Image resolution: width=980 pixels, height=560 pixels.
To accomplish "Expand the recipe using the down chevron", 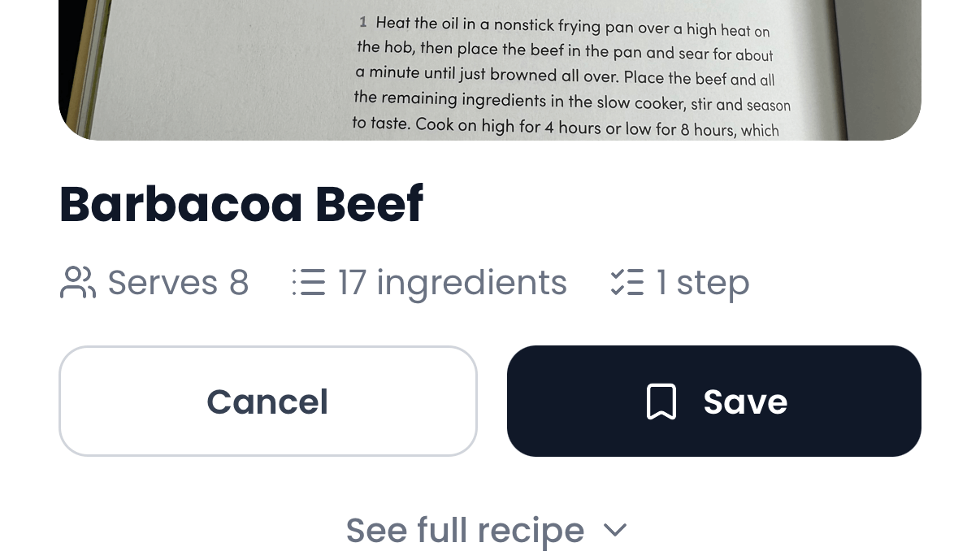I will 615,530.
